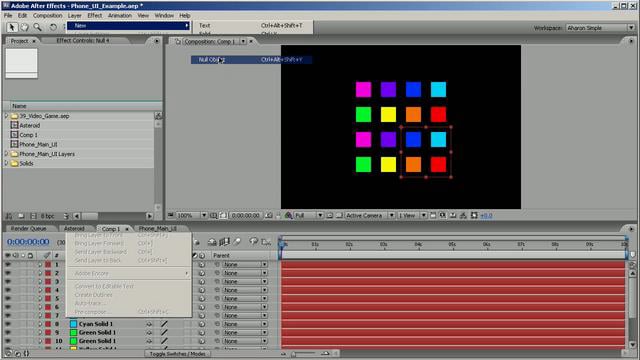Viewport: 640px width, 360px height.
Task: Click the take snapshot camera icon
Action: click(269, 215)
